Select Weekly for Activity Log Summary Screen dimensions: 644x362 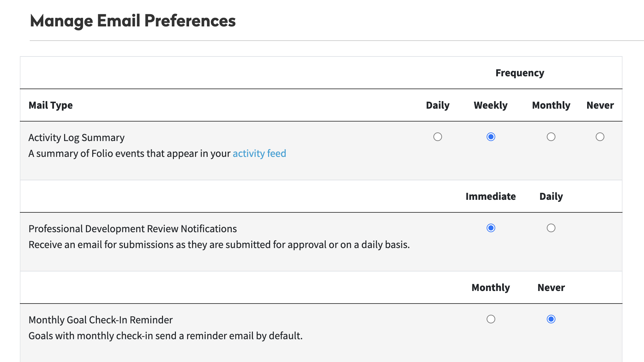pyautogui.click(x=491, y=137)
